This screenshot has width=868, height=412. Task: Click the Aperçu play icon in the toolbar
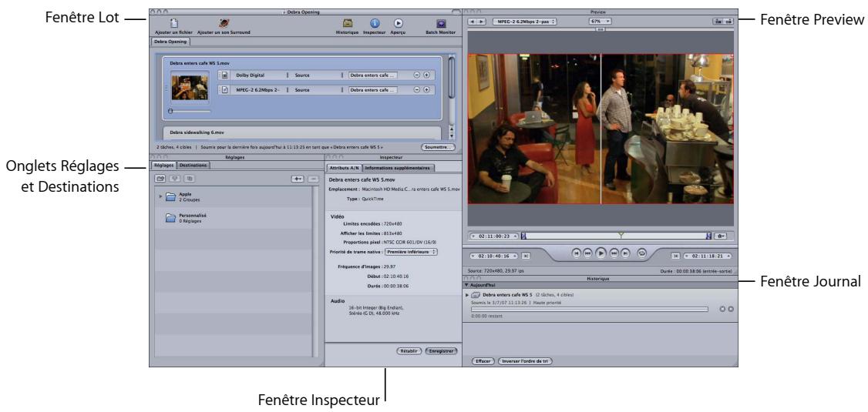[x=398, y=23]
